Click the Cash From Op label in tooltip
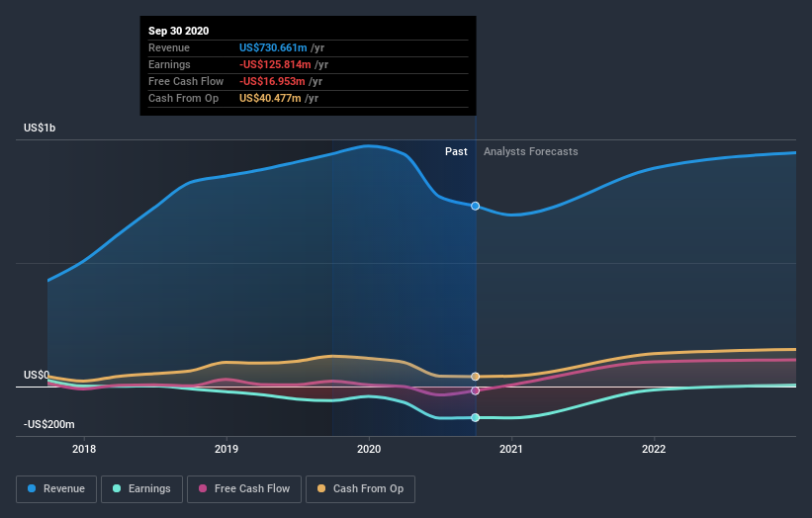This screenshot has height=518, width=812. coord(183,98)
